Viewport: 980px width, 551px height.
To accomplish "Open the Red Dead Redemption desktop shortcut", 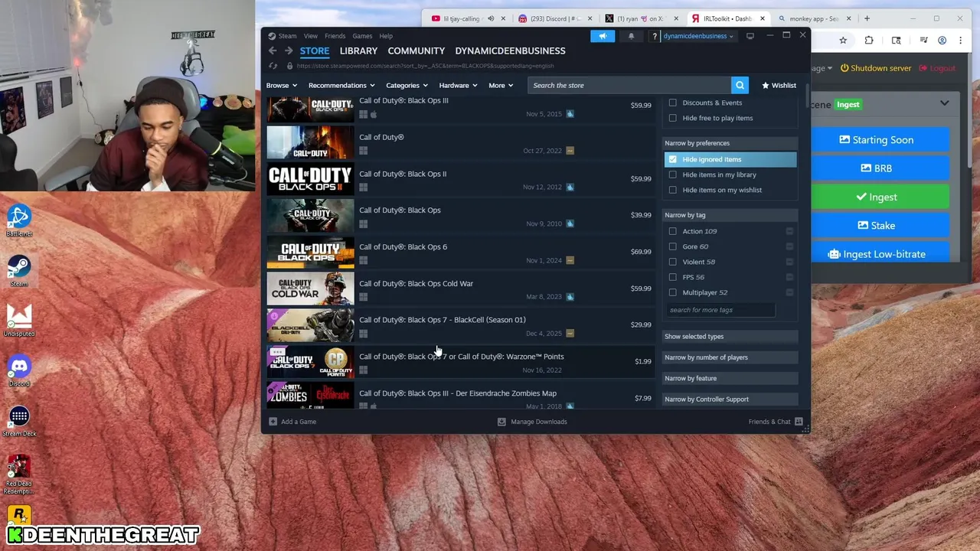I will (19, 474).
